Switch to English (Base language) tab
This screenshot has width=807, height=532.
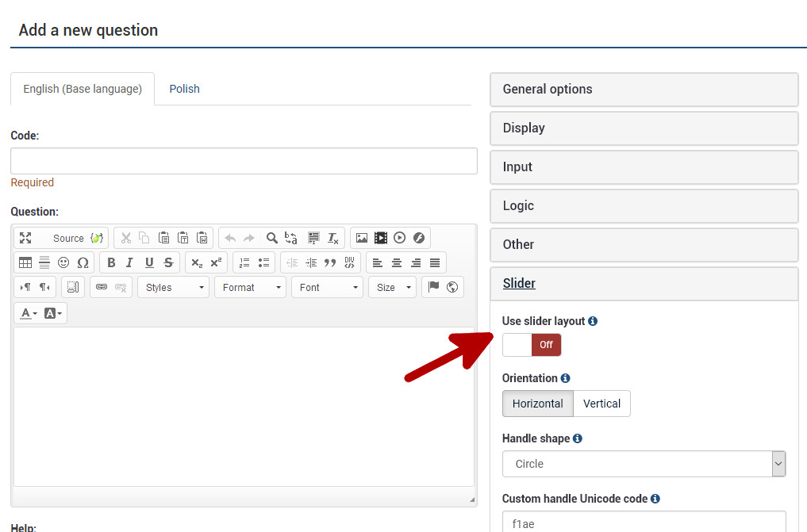point(83,89)
